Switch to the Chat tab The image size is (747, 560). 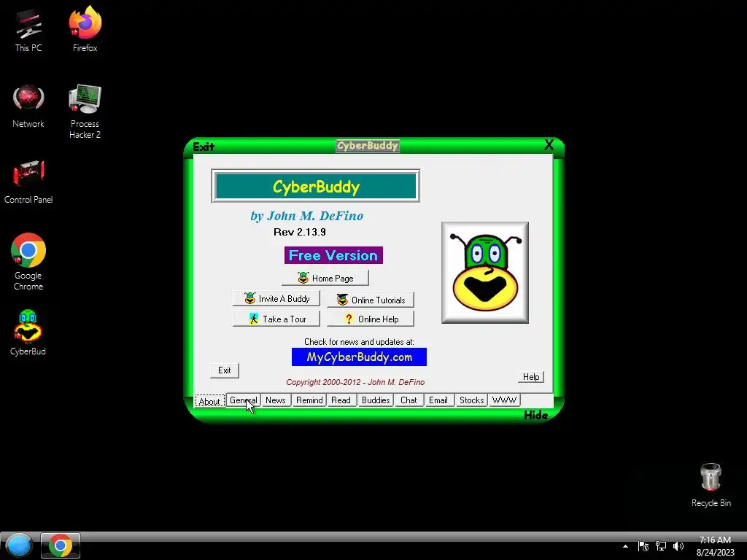[409, 400]
